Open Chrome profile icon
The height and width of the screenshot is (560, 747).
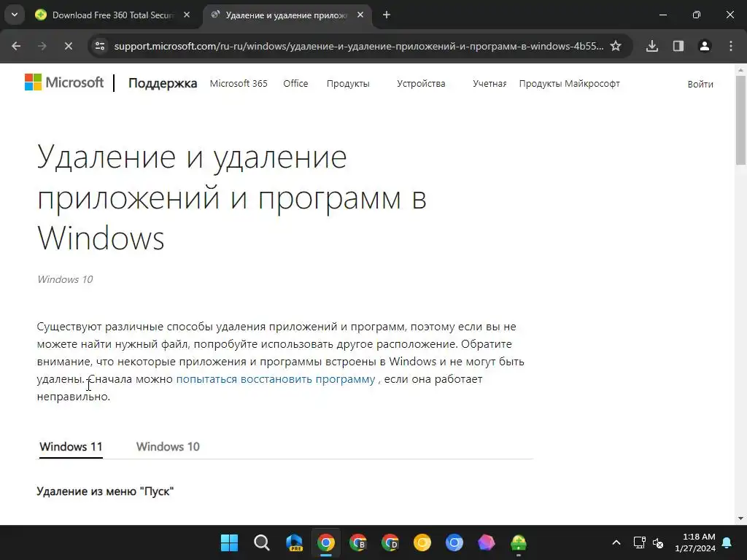(x=705, y=46)
